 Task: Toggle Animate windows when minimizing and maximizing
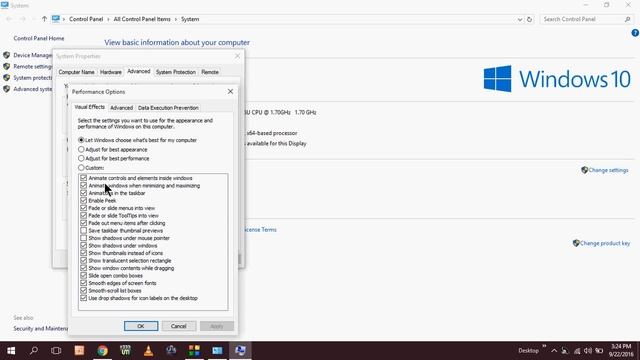(x=84, y=186)
